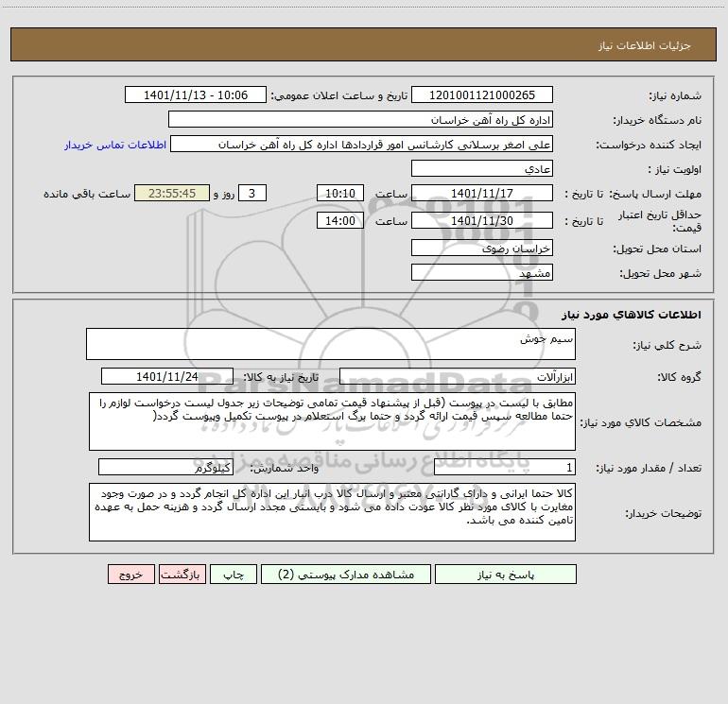The image size is (728, 704).
Task: Click the priority field عادی
Action: point(482,168)
